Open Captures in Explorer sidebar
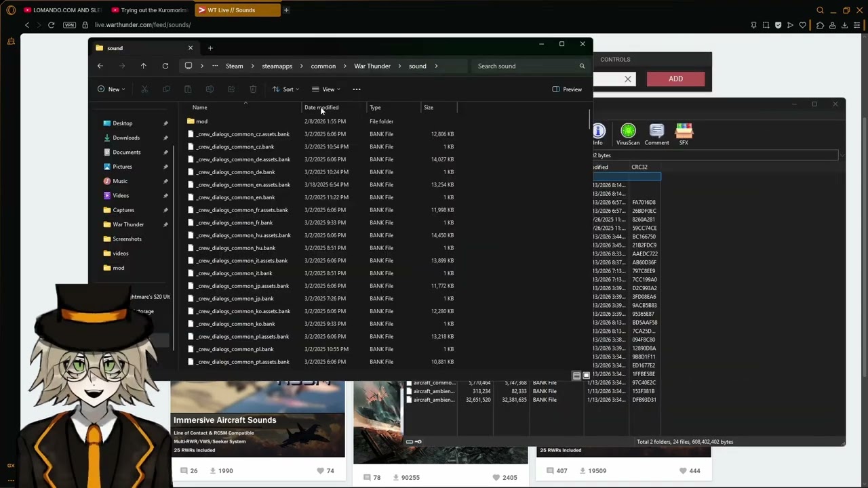Image resolution: width=868 pixels, height=488 pixels. 123,210
